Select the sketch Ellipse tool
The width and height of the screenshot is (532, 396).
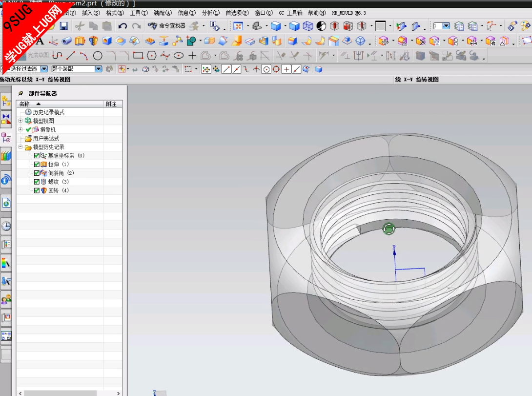pyautogui.click(x=179, y=55)
